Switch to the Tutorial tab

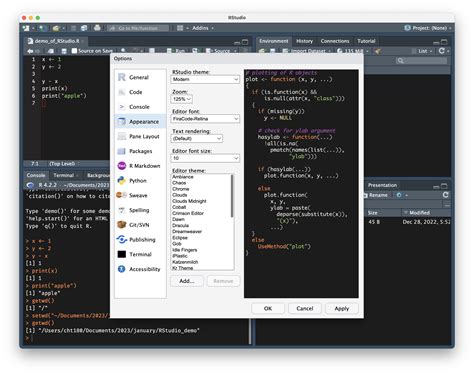point(366,41)
